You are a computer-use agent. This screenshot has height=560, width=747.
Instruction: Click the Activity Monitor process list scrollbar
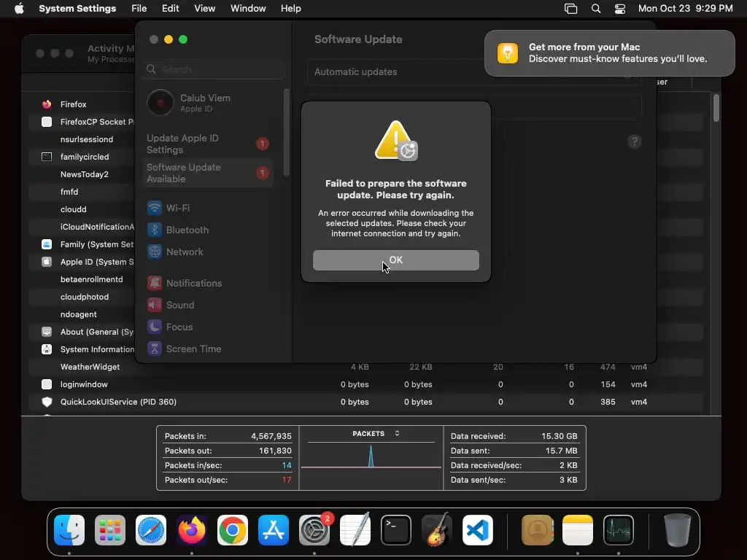coord(716,108)
